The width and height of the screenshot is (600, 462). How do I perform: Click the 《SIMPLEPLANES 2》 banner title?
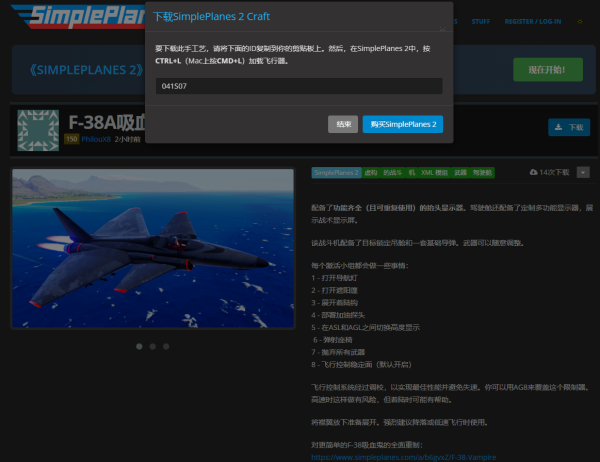click(86, 70)
